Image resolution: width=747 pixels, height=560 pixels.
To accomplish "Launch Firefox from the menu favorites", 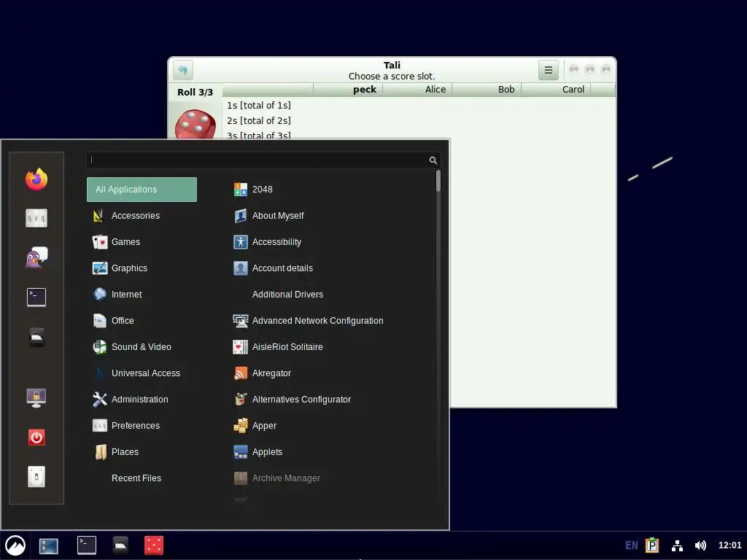I will [36, 179].
